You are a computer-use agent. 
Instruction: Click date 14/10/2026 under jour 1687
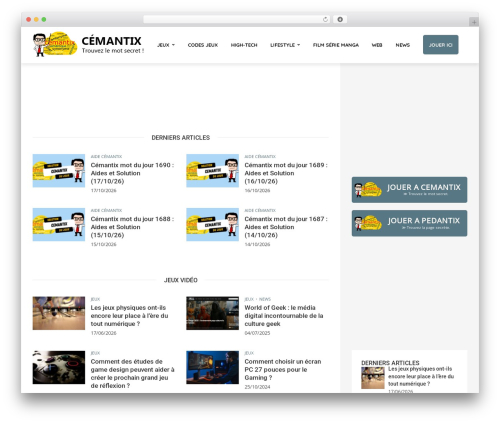point(257,245)
